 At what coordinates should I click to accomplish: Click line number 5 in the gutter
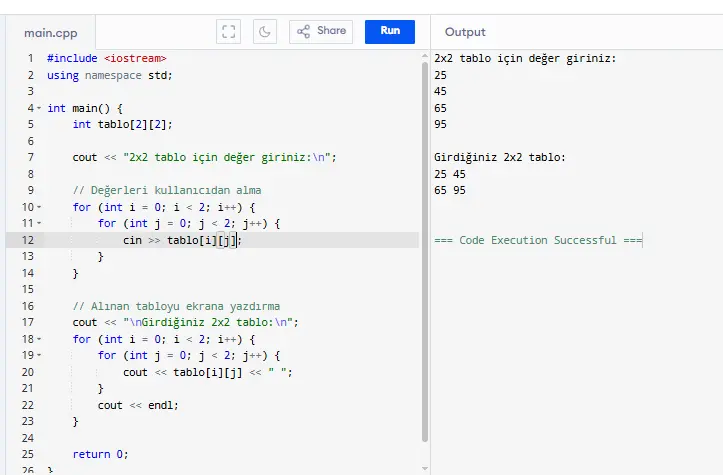coord(30,124)
